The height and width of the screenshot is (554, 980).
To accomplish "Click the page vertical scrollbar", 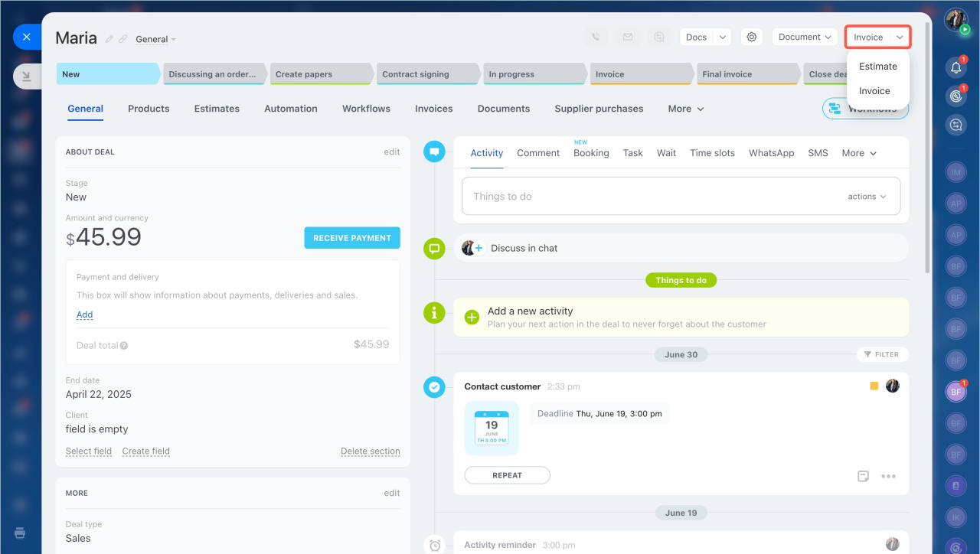I will (929, 149).
